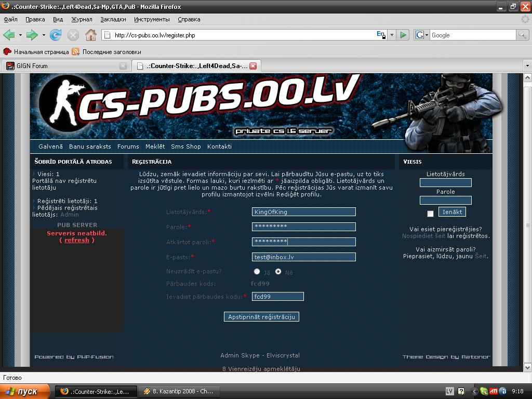Click the Back navigation arrow
The image size is (532, 399).
point(9,35)
